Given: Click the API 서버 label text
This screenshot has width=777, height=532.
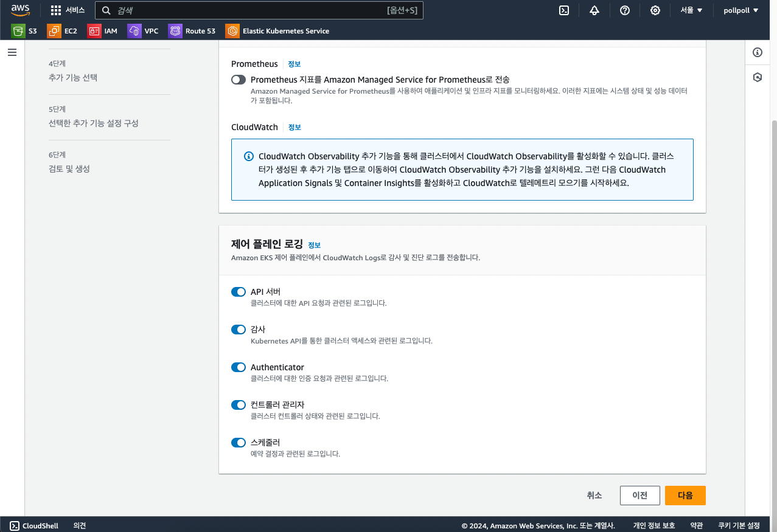Looking at the screenshot, I should pos(265,292).
